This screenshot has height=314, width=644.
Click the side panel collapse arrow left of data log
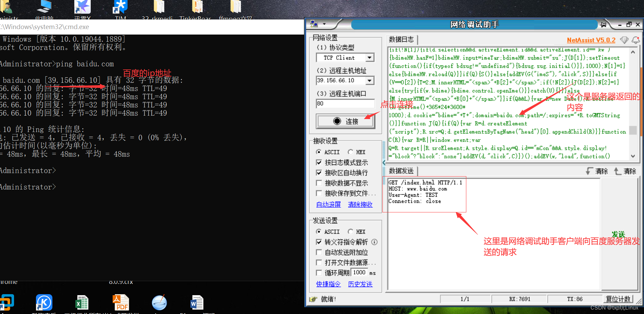(384, 162)
